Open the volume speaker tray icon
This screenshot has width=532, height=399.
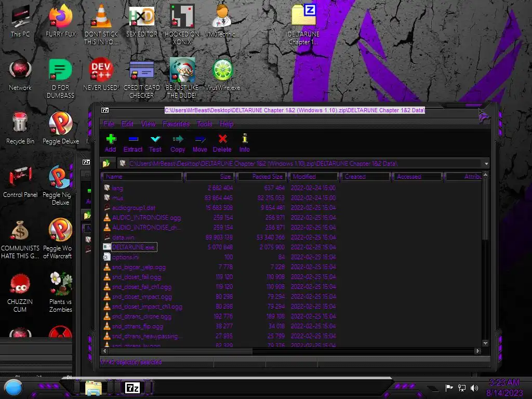pyautogui.click(x=474, y=388)
